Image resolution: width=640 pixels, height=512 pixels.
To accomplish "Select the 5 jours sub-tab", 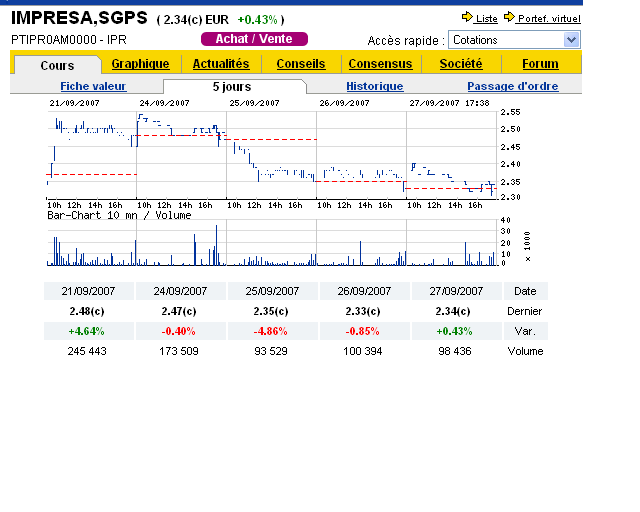I will pos(232,87).
